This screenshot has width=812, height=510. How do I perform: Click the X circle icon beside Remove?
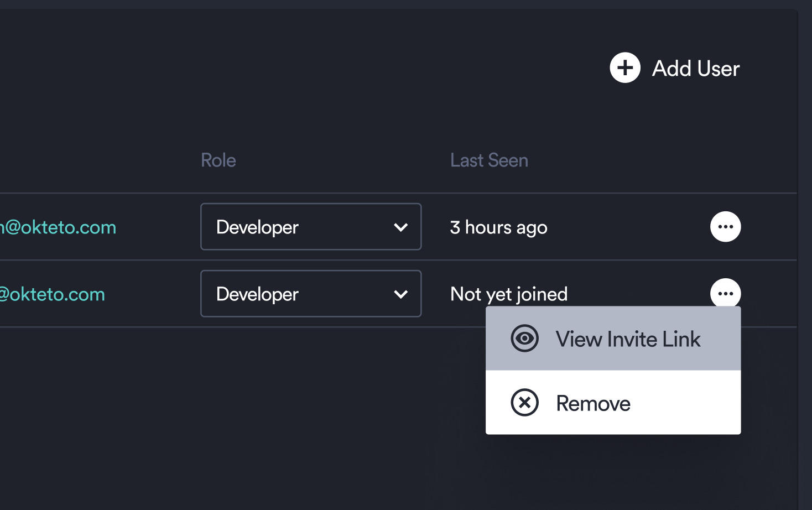524,403
